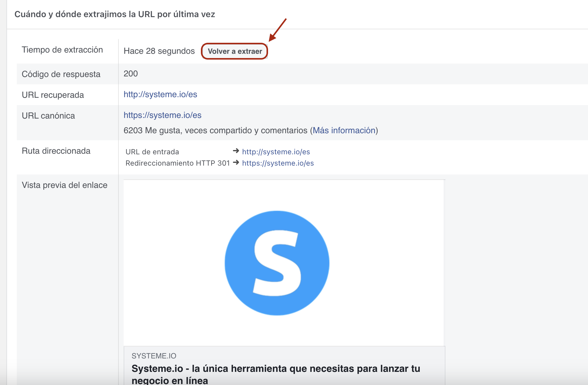Click the arrow icon beside Redireccionamiento HTTP 301

(236, 162)
